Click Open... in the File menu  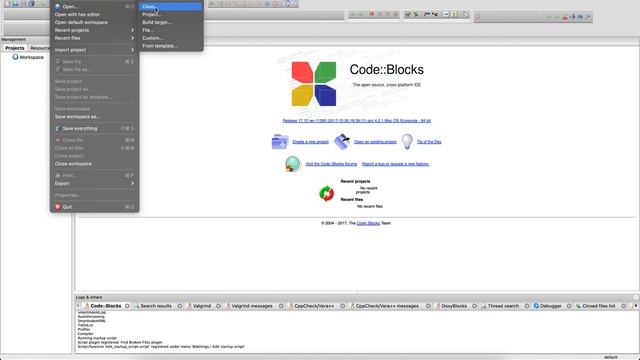(94, 7)
